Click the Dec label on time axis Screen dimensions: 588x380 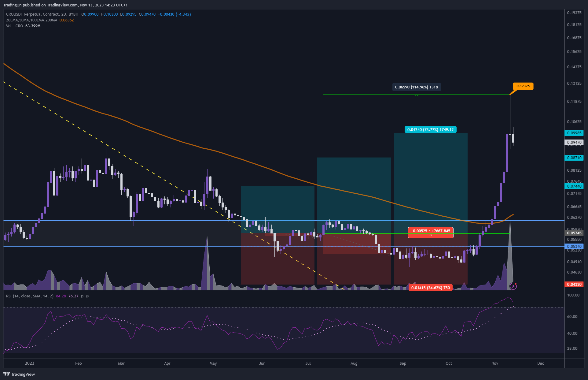541,363
